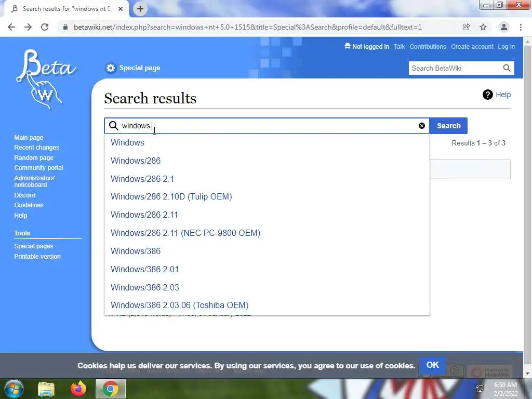Viewport: 532px width, 399px height.
Task: Pick the Windows/286 2.1 suggestion
Action: coord(267,179)
